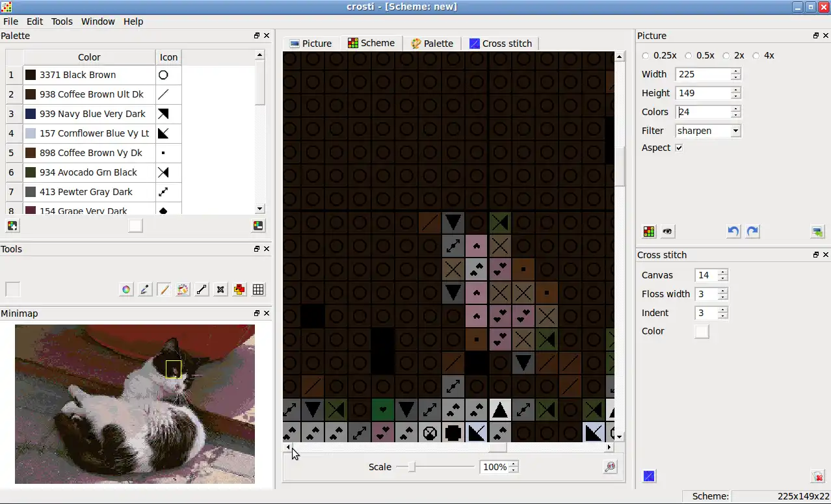Click the palette grid icon in Picture panel
Viewport: 831px width, 504px height.
(648, 231)
